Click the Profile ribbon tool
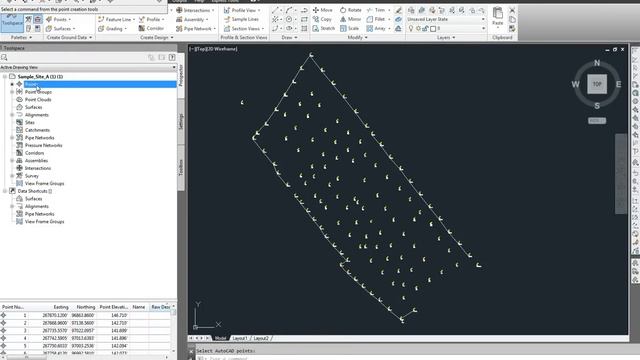 [x=151, y=19]
